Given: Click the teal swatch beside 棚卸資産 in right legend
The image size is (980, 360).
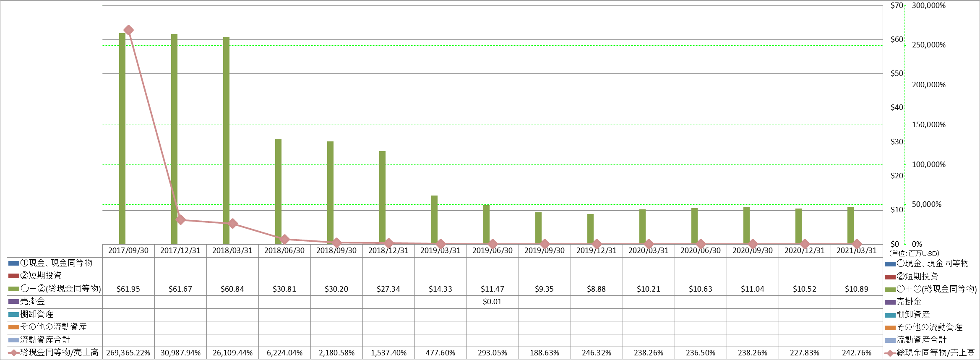Looking at the screenshot, I should coord(890,315).
